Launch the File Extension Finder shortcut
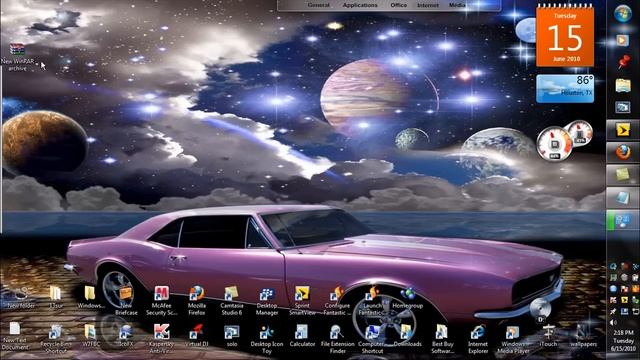Screen dimensions: 640x360 tap(338, 339)
